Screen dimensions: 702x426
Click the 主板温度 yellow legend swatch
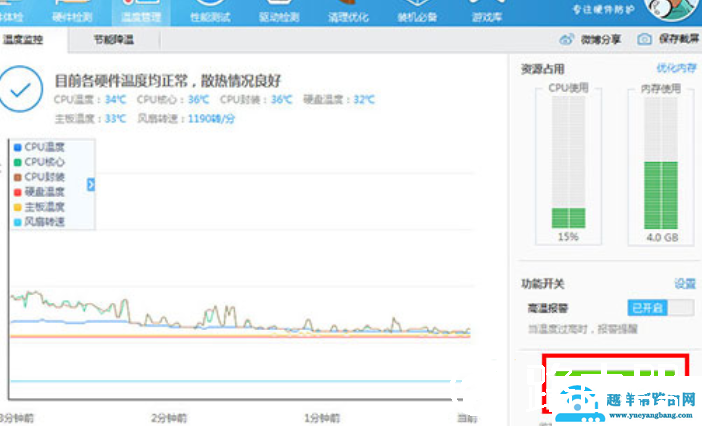18,207
